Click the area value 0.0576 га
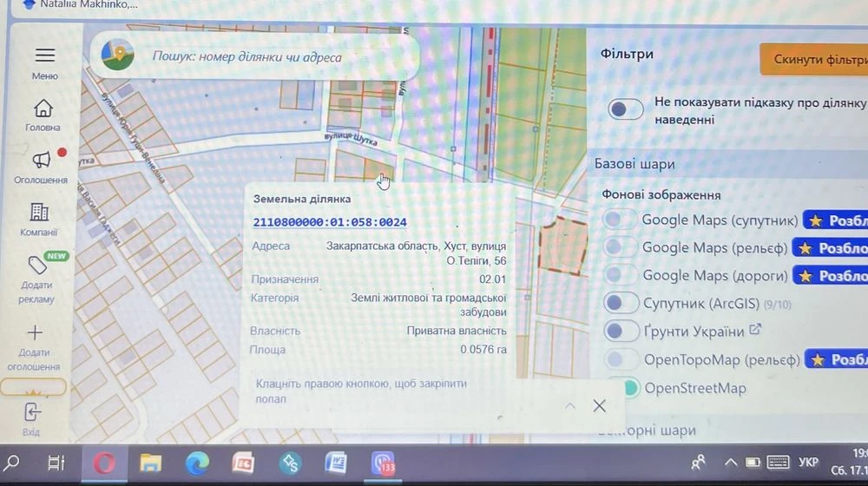The width and height of the screenshot is (868, 486). [x=483, y=349]
